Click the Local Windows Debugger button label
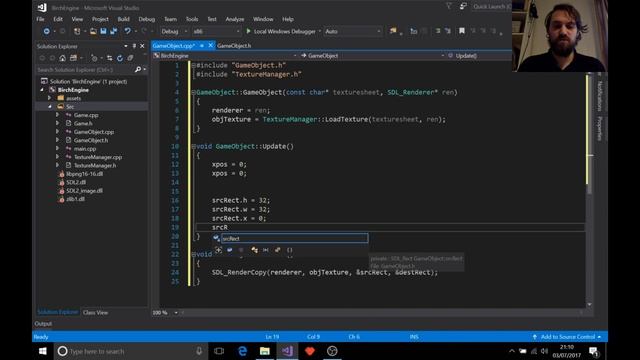This screenshot has height=360, width=640. [x=284, y=31]
